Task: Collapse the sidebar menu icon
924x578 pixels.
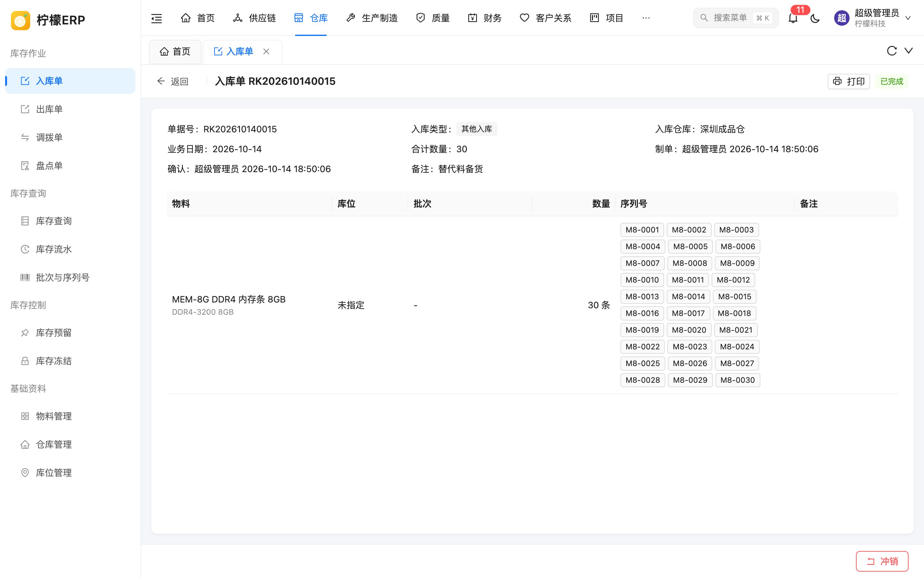Action: pos(157,18)
